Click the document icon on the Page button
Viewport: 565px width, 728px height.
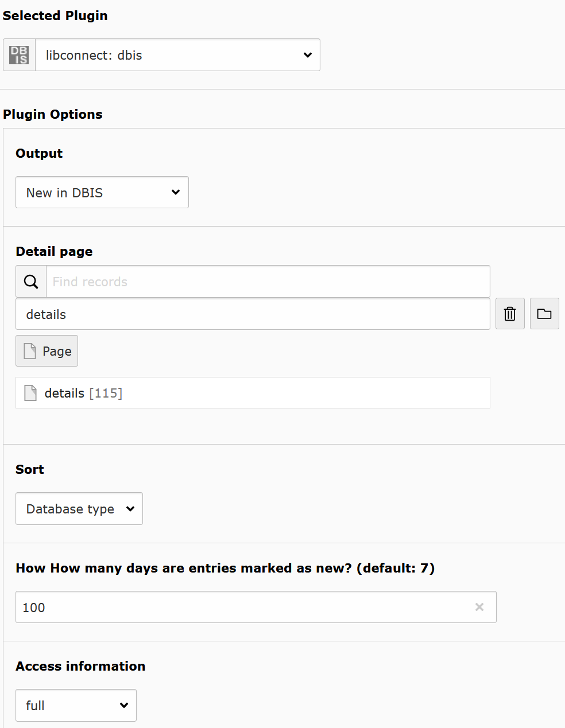pos(30,351)
